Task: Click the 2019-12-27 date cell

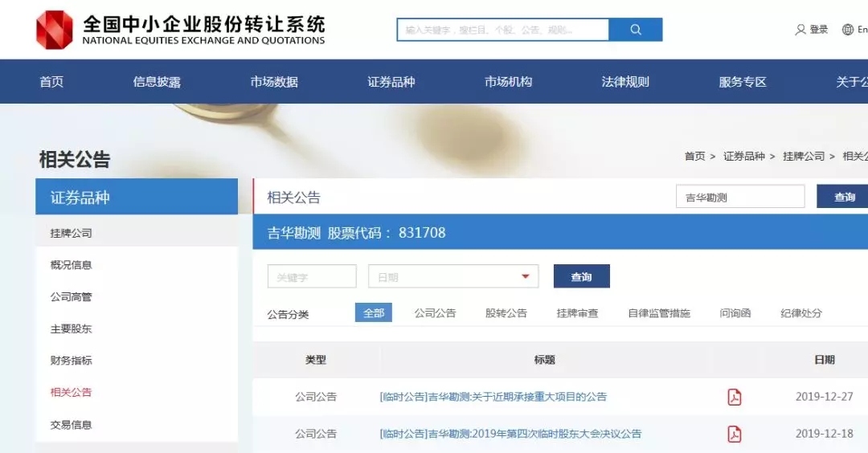Action: (825, 397)
